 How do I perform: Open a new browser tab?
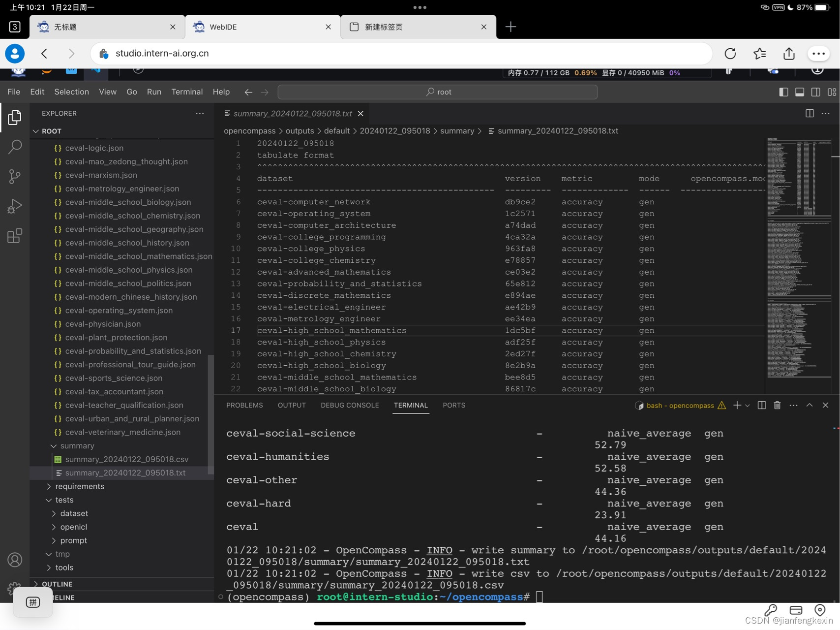[510, 27]
